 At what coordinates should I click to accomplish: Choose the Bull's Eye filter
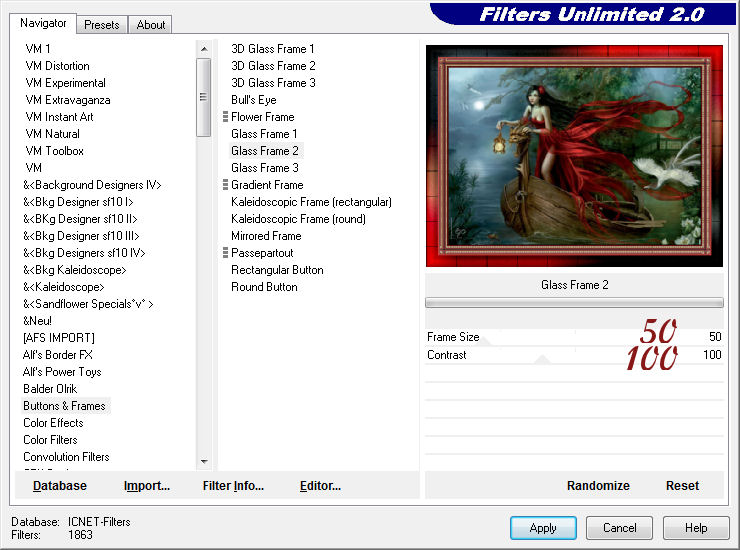[x=253, y=100]
